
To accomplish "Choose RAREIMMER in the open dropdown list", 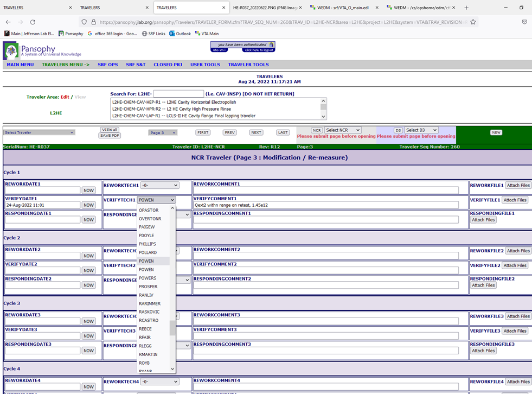I will pyautogui.click(x=150, y=303).
